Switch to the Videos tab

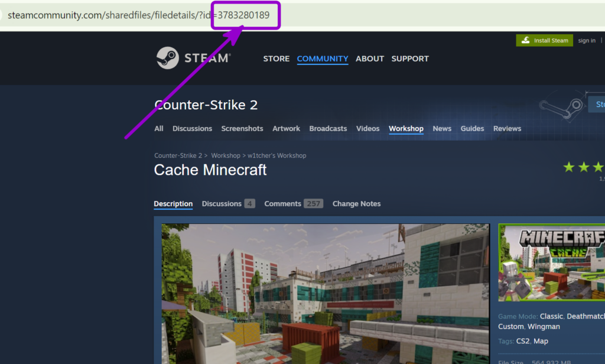(x=367, y=129)
